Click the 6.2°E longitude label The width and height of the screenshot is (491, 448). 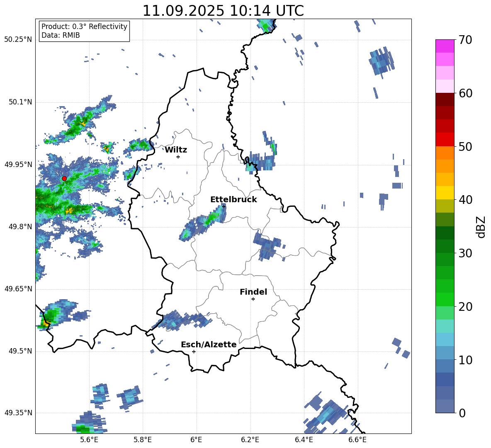tap(250, 440)
